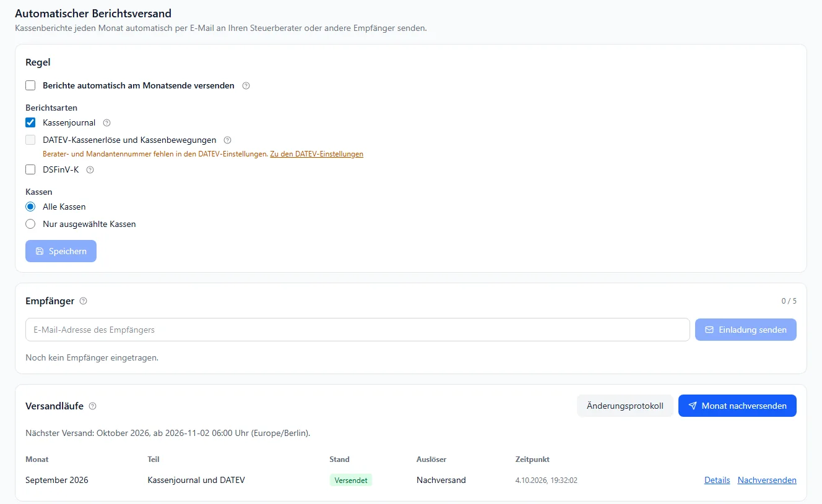
Task: Open the Änderungsprotokoll
Action: point(625,406)
